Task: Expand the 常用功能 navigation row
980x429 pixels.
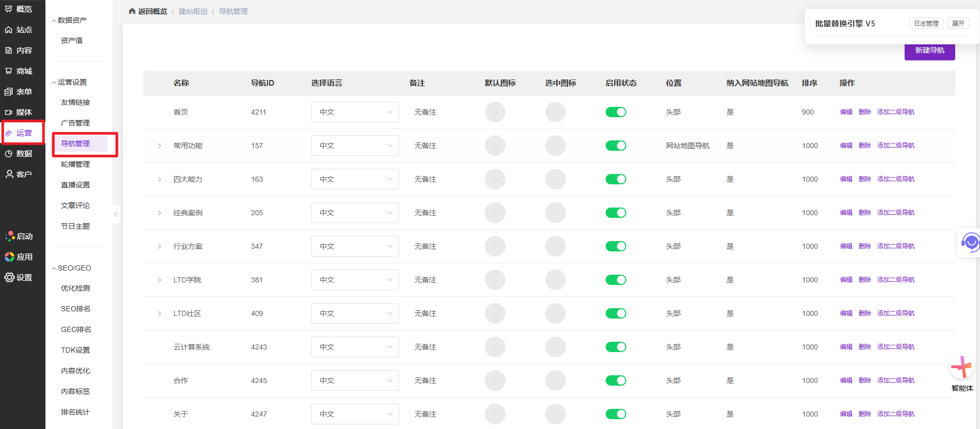Action: pos(160,146)
